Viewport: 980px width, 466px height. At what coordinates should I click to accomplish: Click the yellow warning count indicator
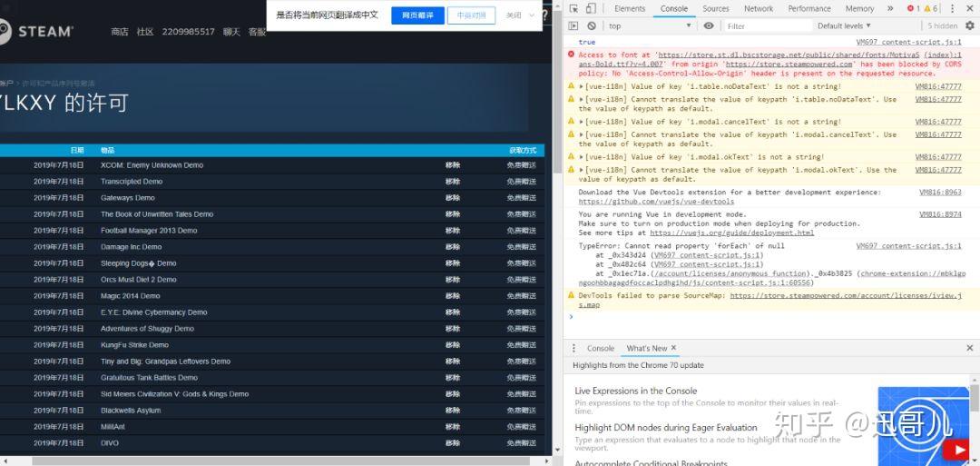pos(931,9)
